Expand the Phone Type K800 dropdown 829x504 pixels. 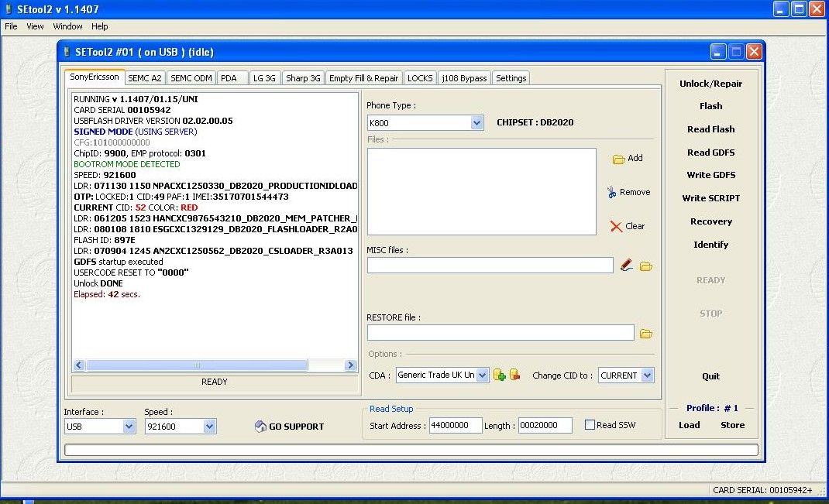476,122
